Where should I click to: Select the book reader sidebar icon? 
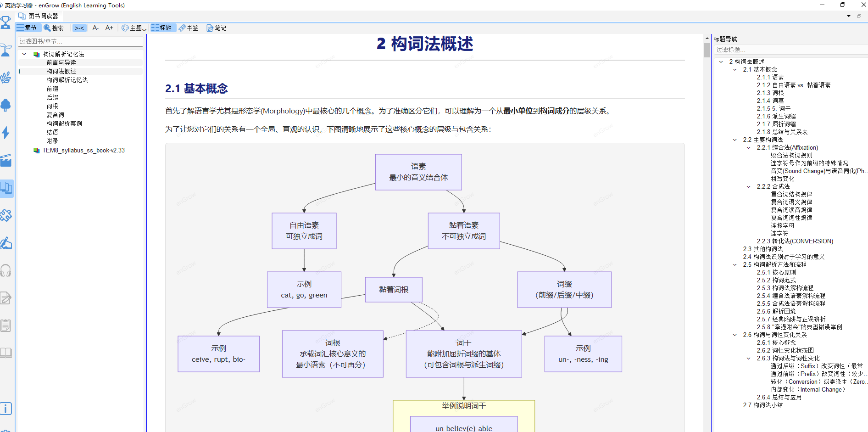click(x=6, y=188)
